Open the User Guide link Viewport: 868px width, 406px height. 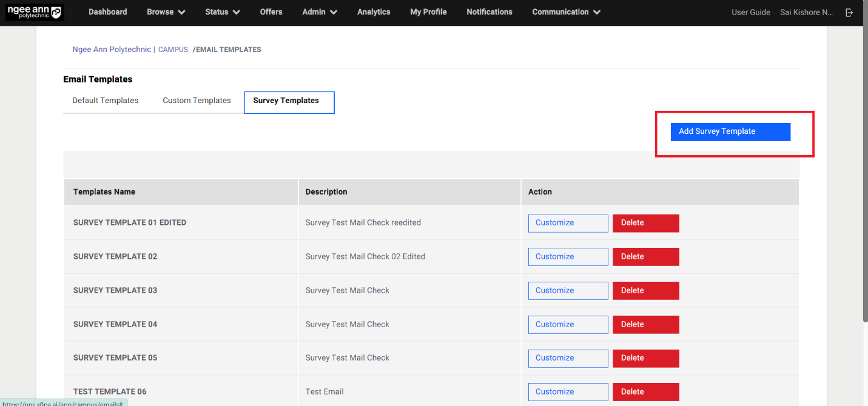tap(750, 12)
